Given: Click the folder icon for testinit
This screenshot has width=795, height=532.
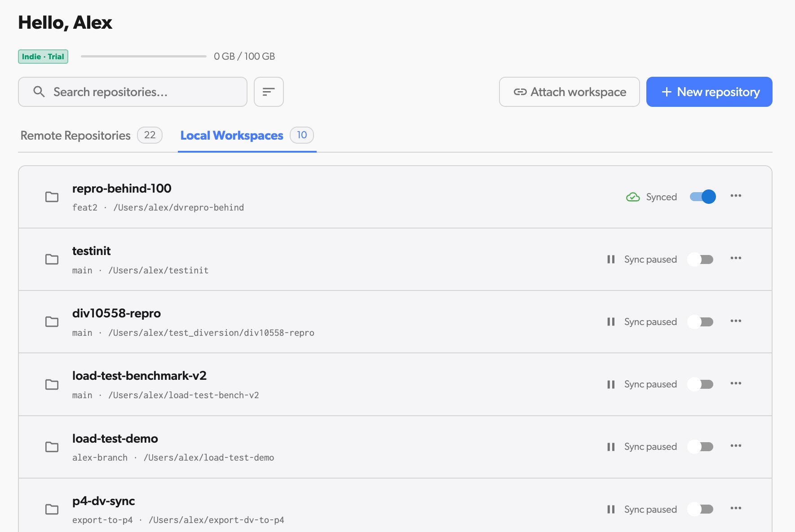Looking at the screenshot, I should pyautogui.click(x=52, y=259).
